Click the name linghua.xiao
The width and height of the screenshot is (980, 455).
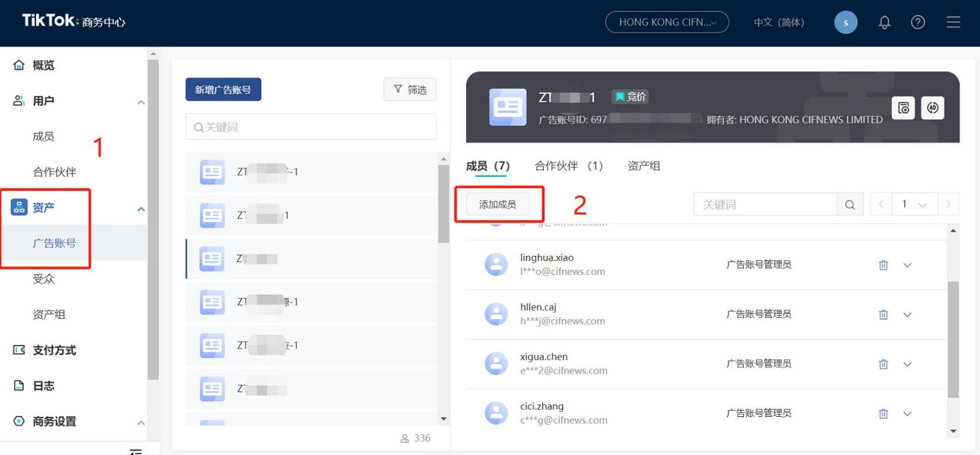pos(547,258)
